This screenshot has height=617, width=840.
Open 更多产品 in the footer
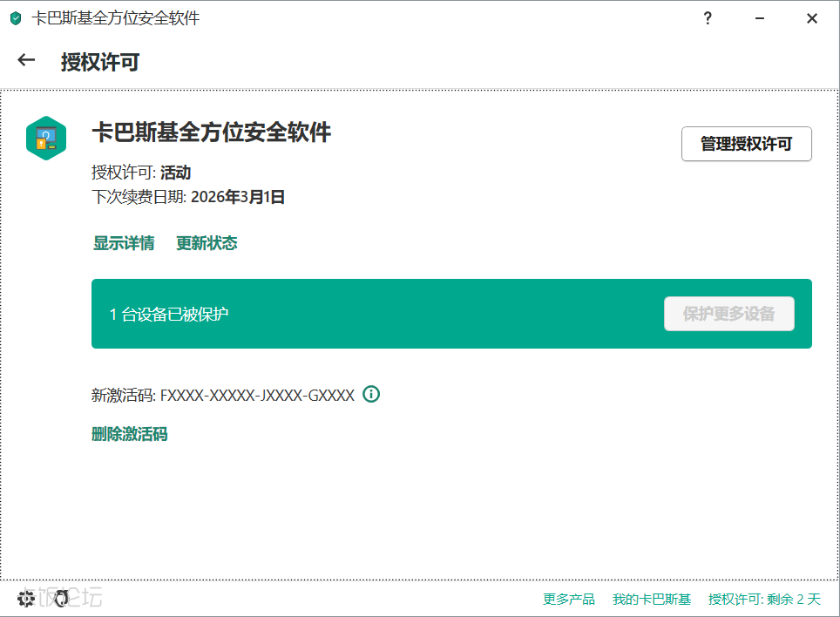(569, 600)
